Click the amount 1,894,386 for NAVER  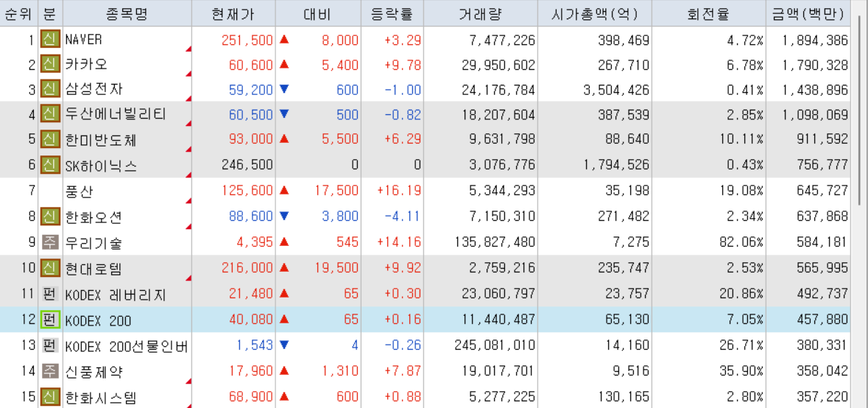pyautogui.click(x=816, y=40)
